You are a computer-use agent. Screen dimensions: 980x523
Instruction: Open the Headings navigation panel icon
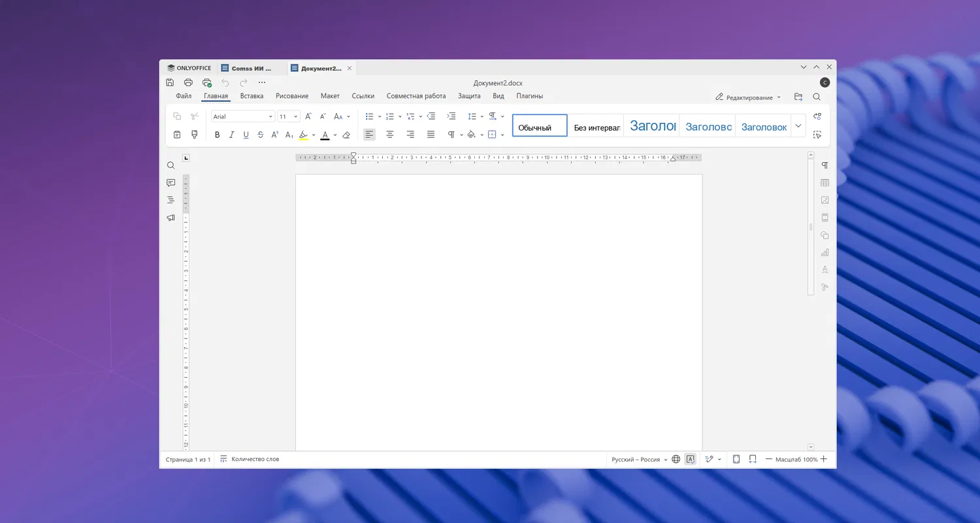(171, 200)
